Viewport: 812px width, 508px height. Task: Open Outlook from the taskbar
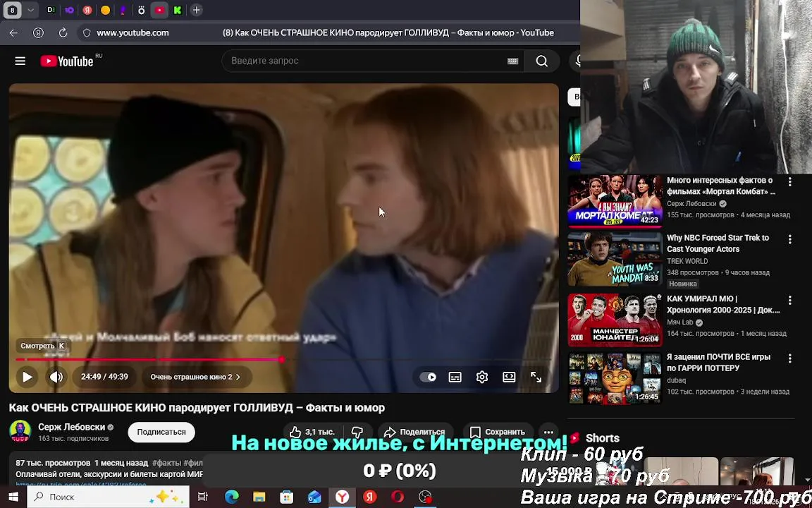pyautogui.click(x=314, y=497)
